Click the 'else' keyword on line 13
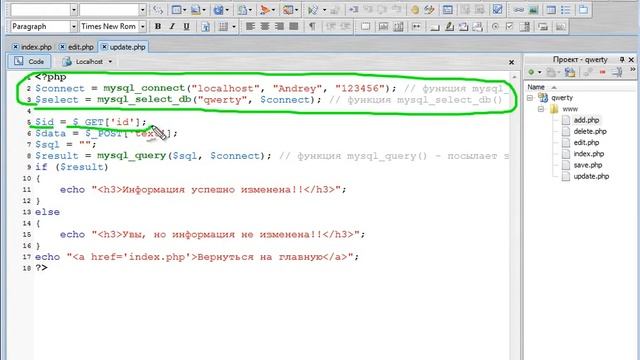640x360 pixels. [47, 212]
